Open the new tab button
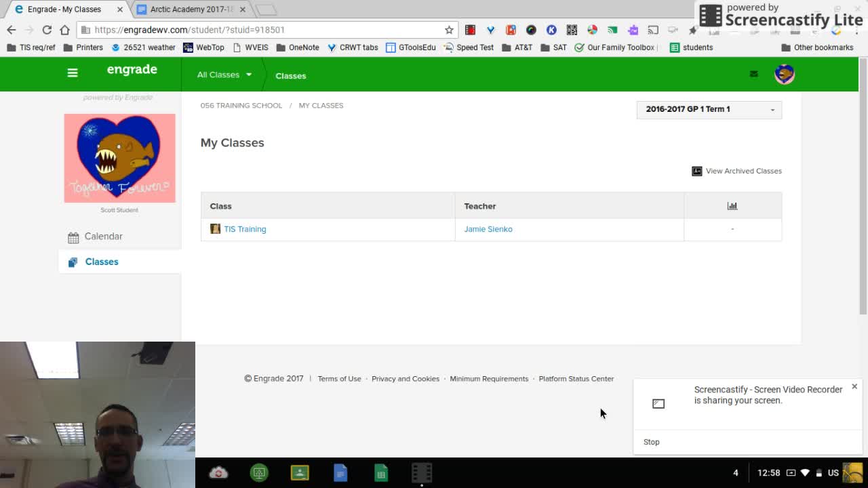The width and height of the screenshot is (868, 488). [x=267, y=9]
